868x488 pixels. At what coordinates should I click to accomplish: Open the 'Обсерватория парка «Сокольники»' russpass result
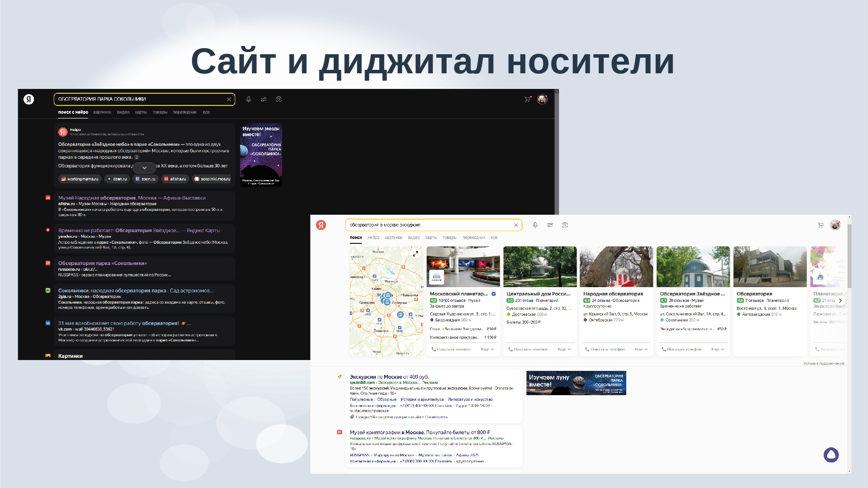click(x=102, y=263)
